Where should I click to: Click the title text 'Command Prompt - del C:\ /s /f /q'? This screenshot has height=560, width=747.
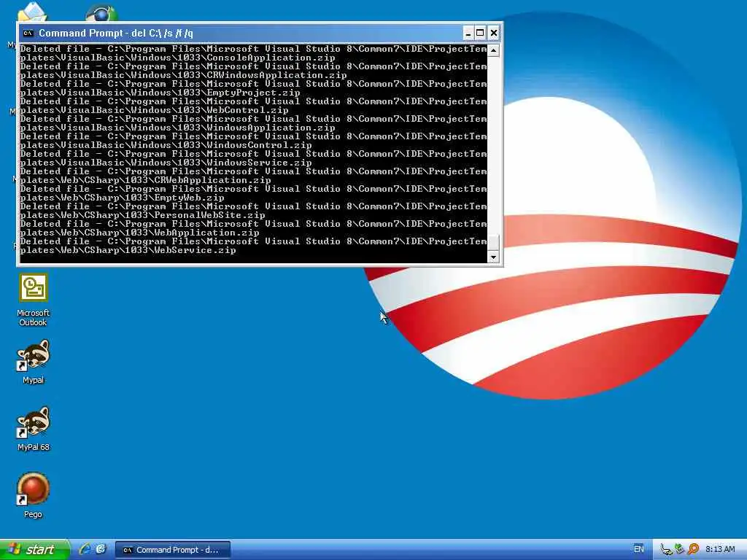(x=116, y=34)
